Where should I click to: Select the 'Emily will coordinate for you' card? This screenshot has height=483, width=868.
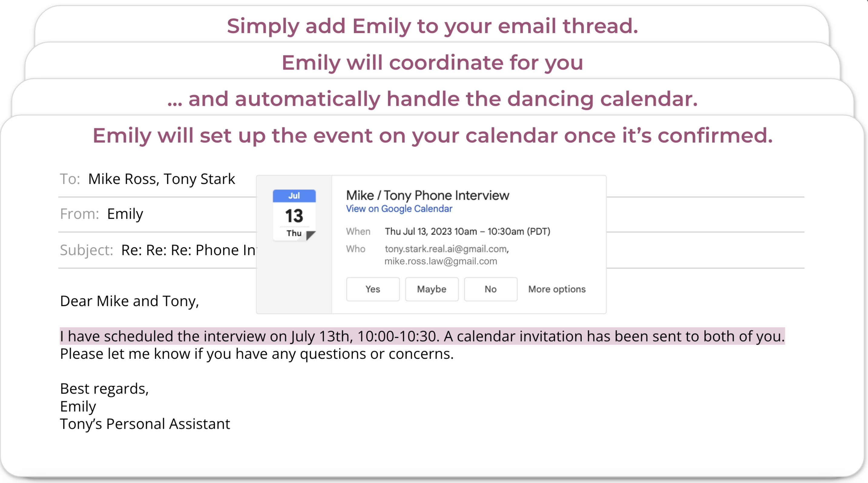(x=432, y=62)
